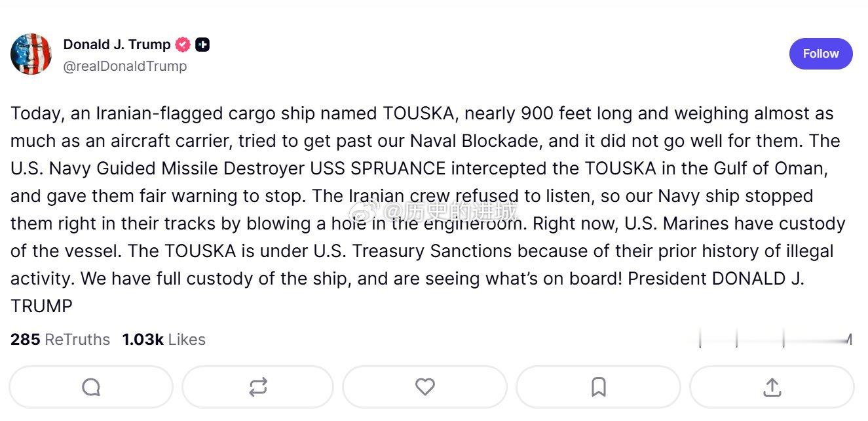Open the Donald J. Trump profile name

(117, 45)
